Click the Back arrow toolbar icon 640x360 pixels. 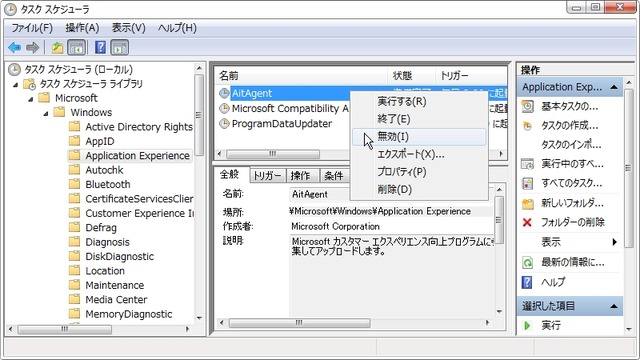[x=15, y=48]
